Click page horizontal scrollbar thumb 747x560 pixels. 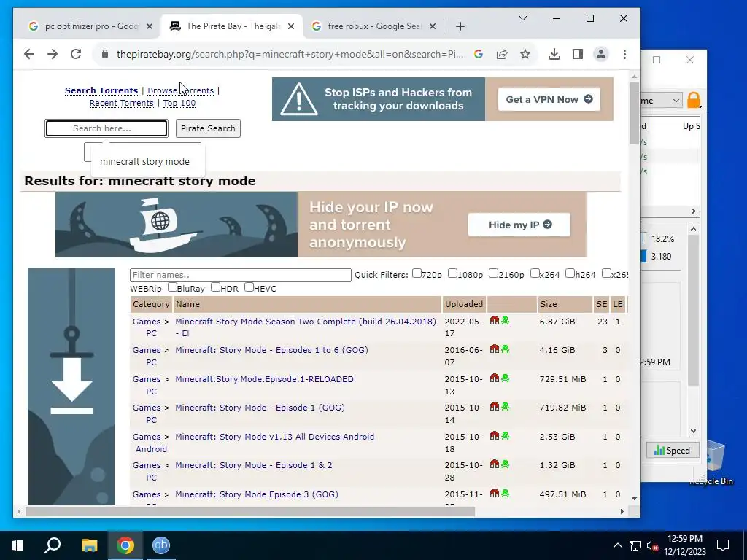(x=250, y=511)
